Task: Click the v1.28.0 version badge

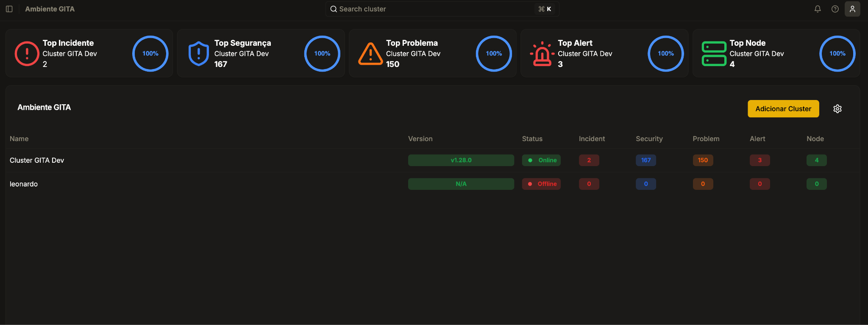Action: pyautogui.click(x=461, y=160)
